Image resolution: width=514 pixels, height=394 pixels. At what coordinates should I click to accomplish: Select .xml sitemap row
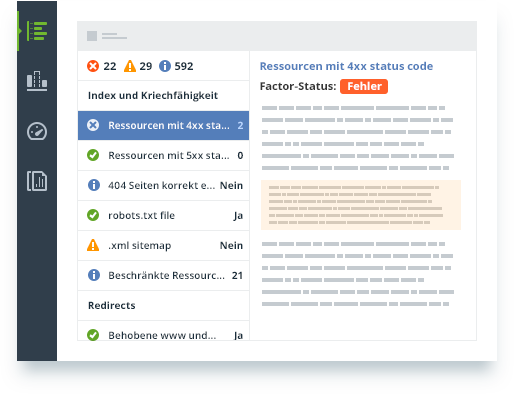click(x=163, y=245)
